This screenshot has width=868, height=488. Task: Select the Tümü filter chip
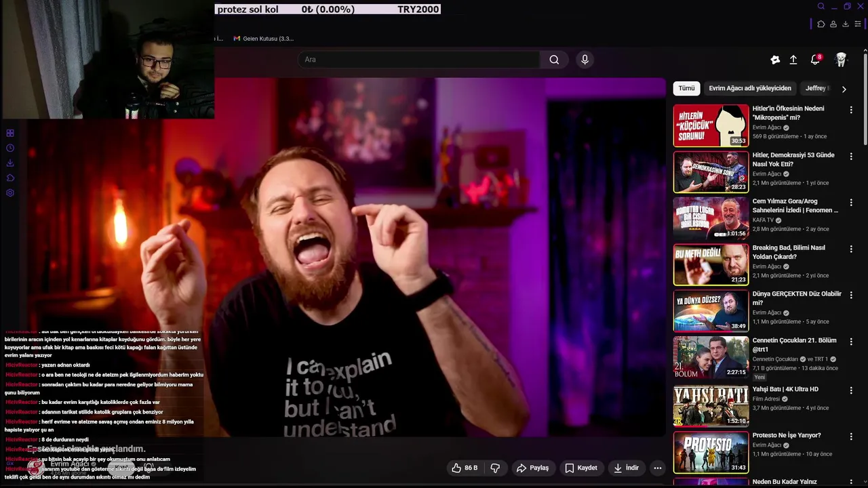[x=687, y=88]
